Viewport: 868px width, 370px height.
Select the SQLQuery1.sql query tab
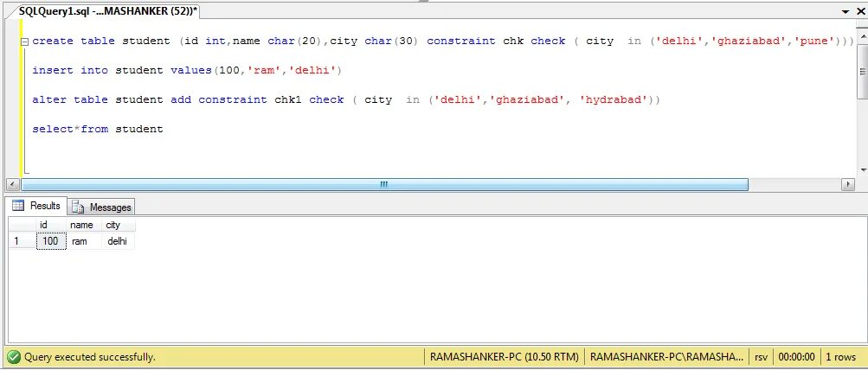coord(108,11)
